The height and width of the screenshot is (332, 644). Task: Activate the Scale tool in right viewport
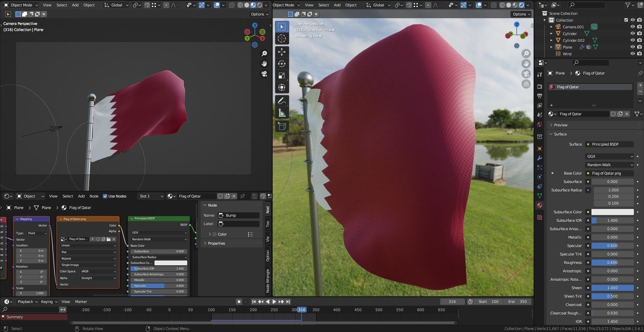click(282, 76)
